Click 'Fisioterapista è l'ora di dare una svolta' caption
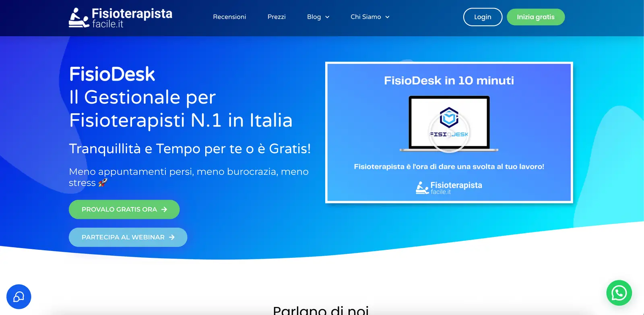 tap(449, 166)
